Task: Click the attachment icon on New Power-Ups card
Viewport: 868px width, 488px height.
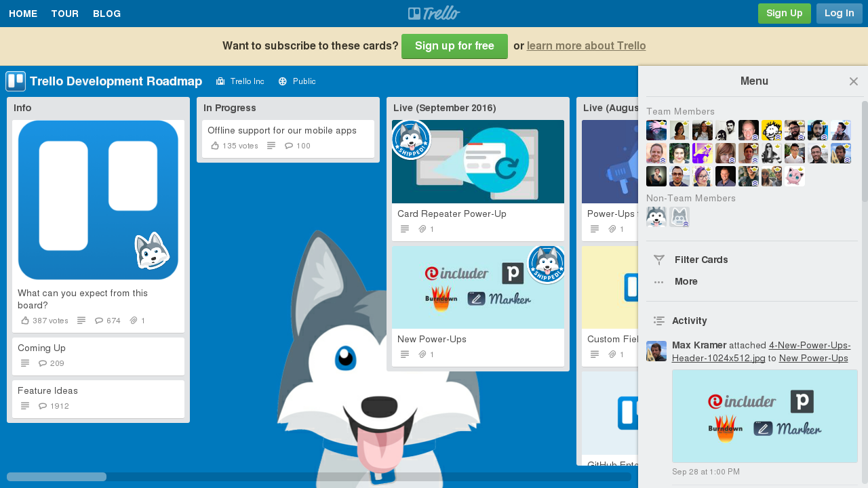Action: pyautogui.click(x=422, y=354)
